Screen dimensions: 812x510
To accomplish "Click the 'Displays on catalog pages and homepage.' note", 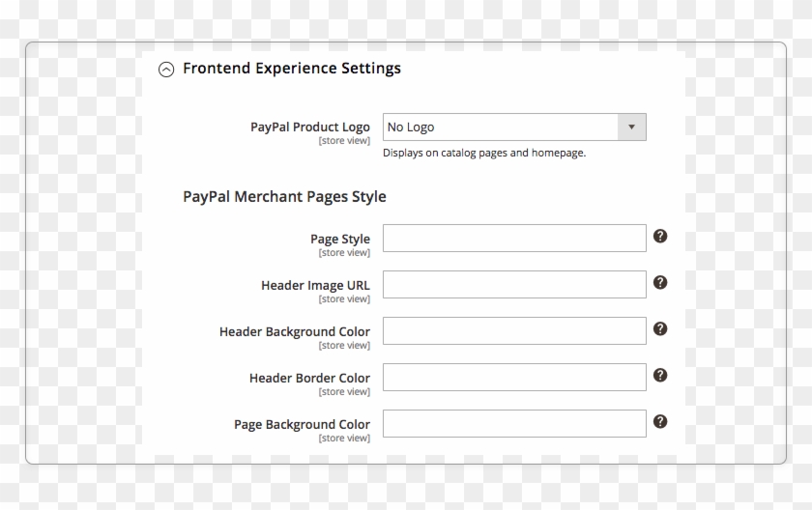I will (x=484, y=154).
